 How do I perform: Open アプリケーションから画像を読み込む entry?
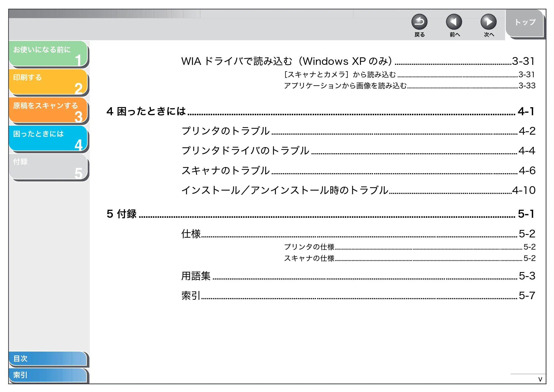click(409, 86)
